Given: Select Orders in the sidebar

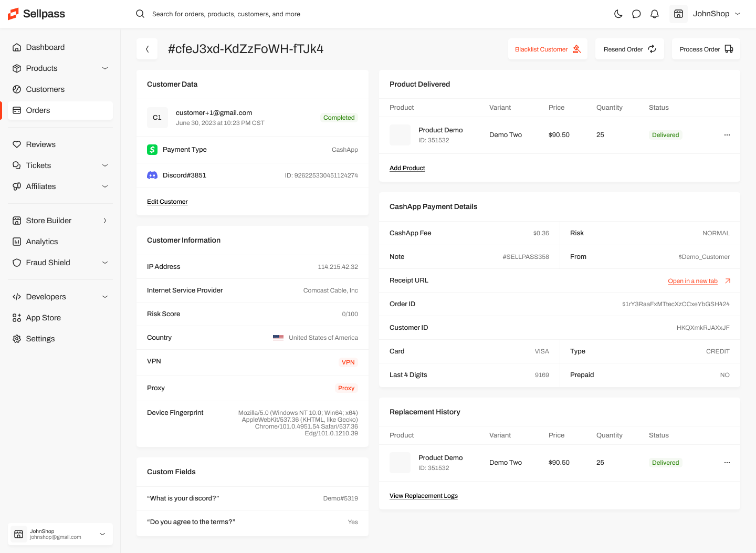Looking at the screenshot, I should 39,110.
